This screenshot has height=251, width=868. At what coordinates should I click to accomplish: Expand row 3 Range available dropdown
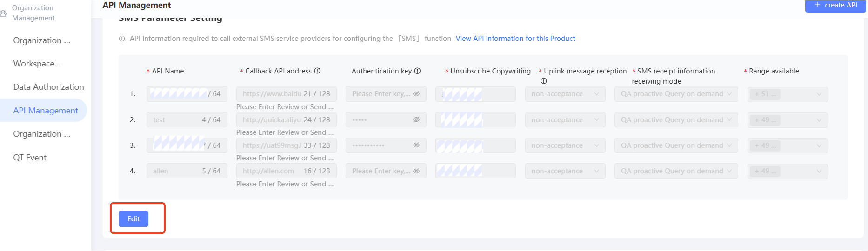787,145
